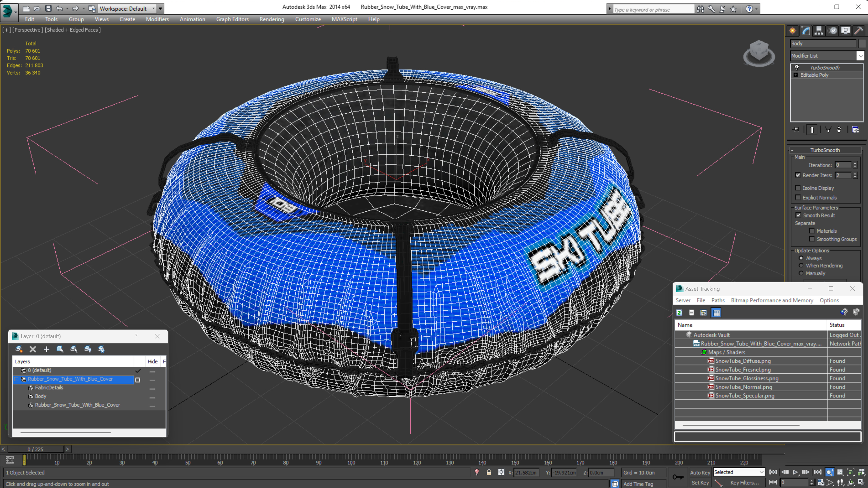Open Bitmap Performance and Memory menu
The width and height of the screenshot is (868, 488).
pyautogui.click(x=772, y=300)
